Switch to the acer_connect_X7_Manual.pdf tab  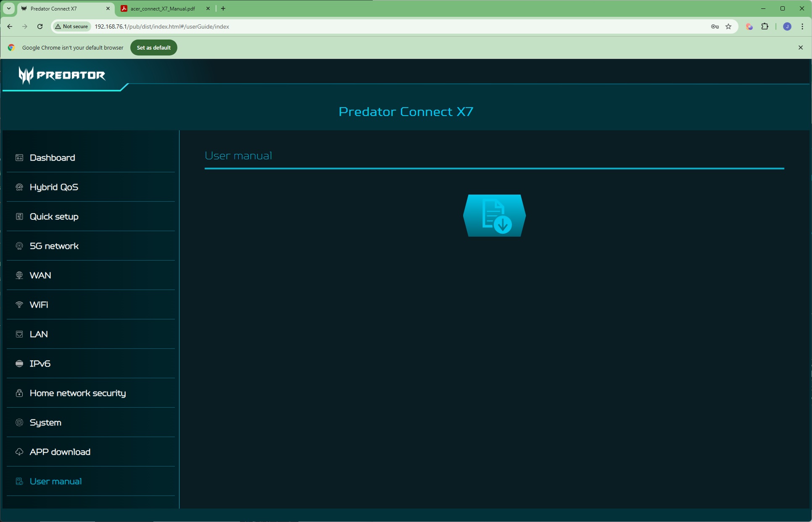[162, 8]
